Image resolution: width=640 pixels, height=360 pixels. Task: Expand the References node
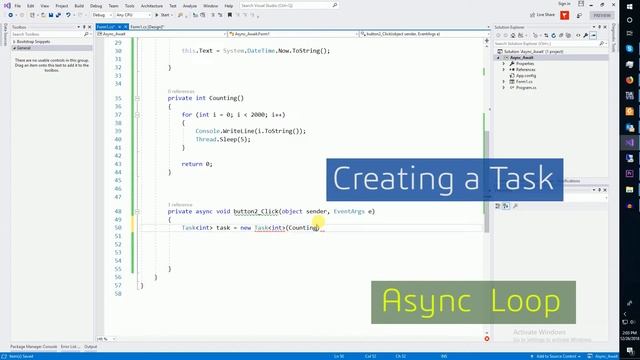coord(504,69)
